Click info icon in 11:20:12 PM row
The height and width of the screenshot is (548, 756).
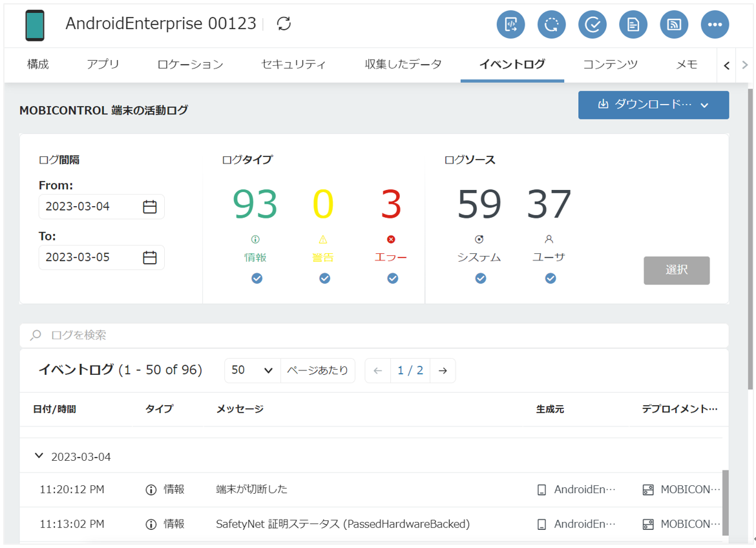(151, 490)
